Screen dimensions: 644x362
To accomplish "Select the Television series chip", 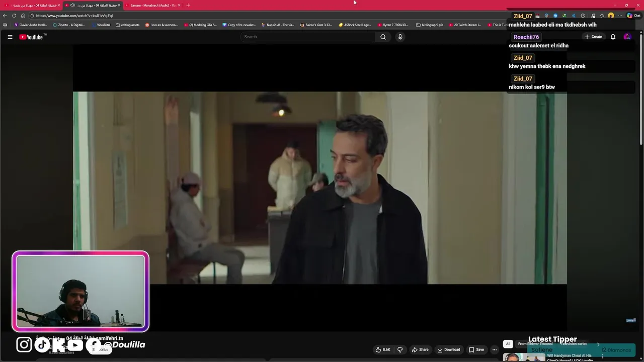I will point(574,344).
